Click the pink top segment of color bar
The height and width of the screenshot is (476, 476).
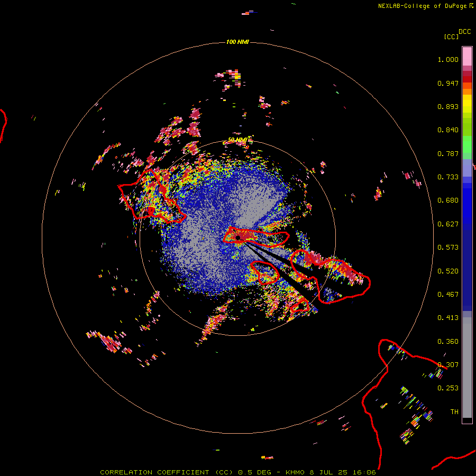pos(467,57)
